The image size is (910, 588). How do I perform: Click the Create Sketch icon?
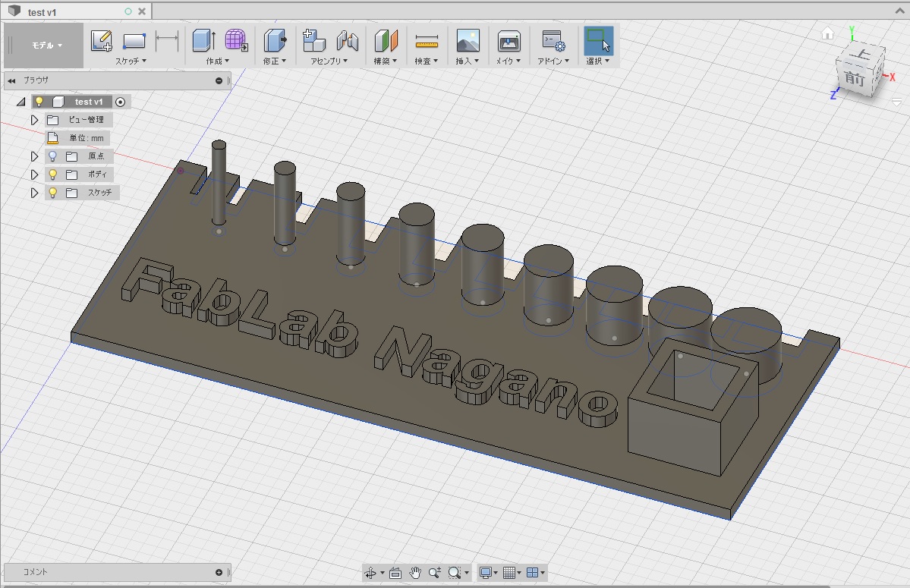click(x=102, y=41)
